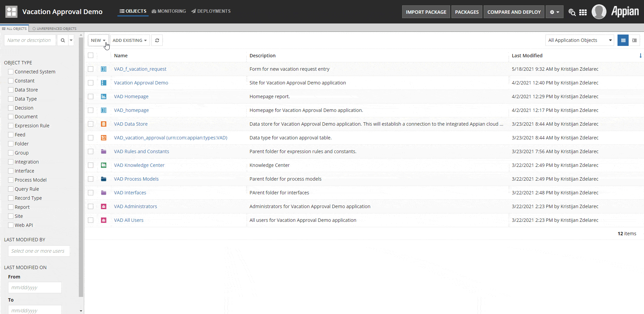Click the knowledge center icon for VAD Knowledge Center
644x314 pixels.
pos(104,165)
